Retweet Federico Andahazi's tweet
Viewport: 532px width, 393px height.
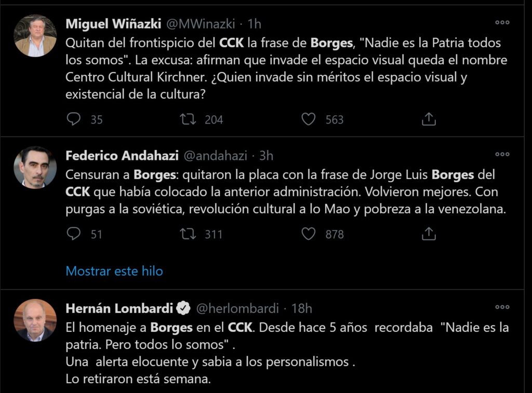(188, 234)
